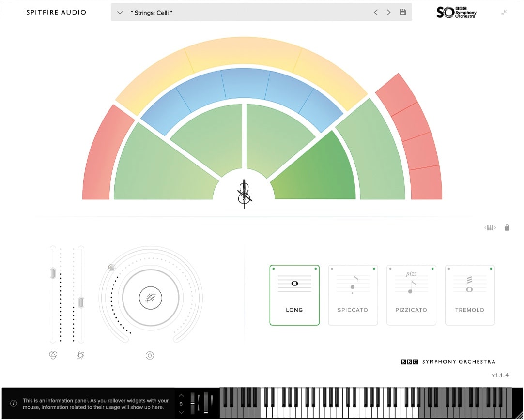Click the next preset arrow
Screen dimensions: 524x420
click(388, 12)
